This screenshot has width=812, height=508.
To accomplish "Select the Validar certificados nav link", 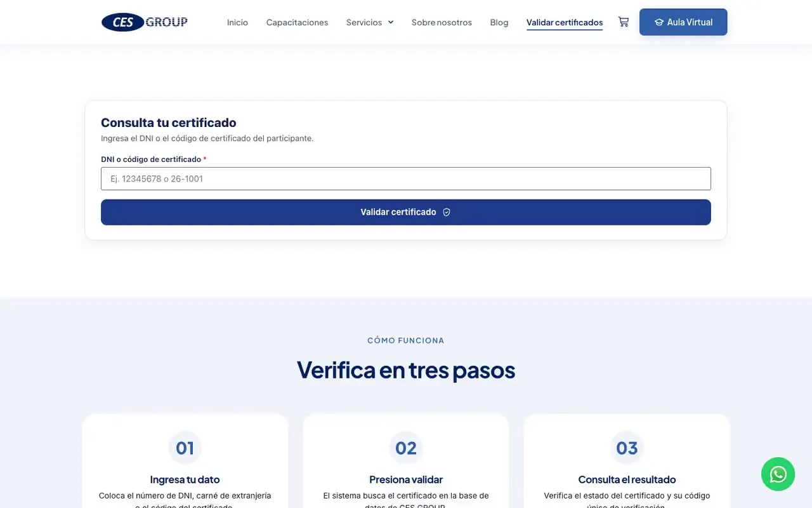I will coord(565,22).
